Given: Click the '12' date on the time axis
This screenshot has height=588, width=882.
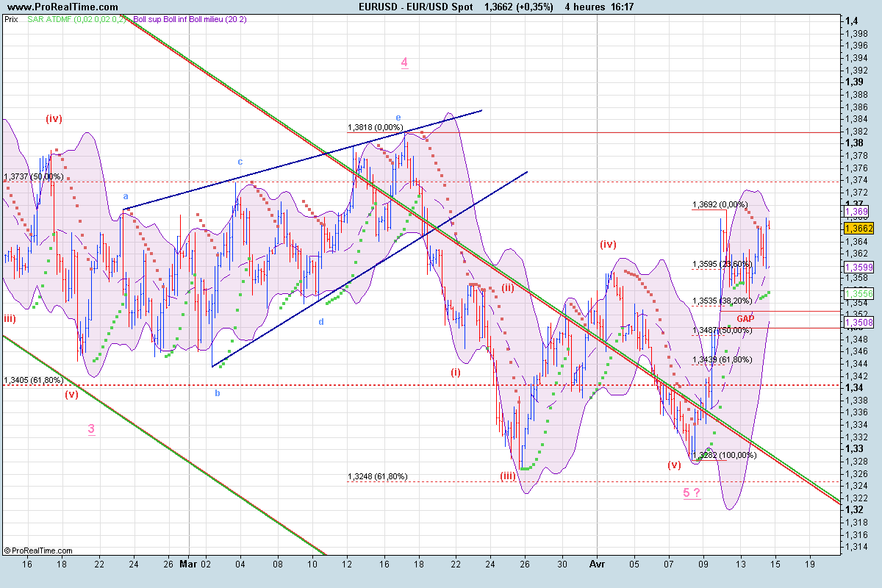Looking at the screenshot, I should (348, 566).
